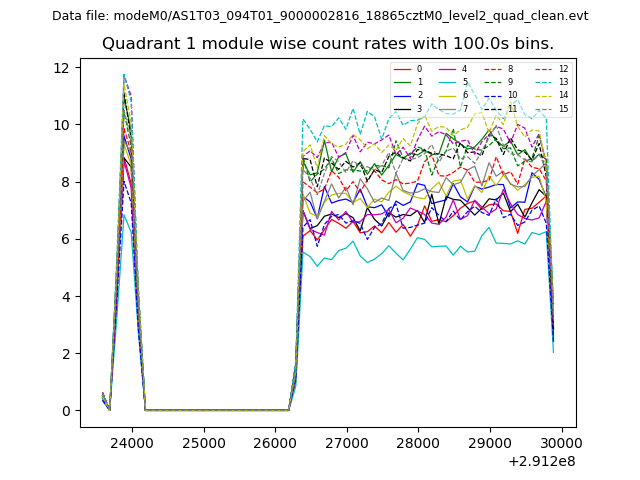Click the data file path text at top
This screenshot has width=640, height=480.
pos(320,16)
